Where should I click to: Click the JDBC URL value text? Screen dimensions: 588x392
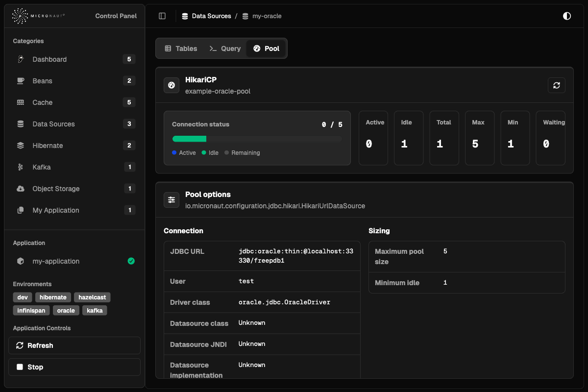coord(296,256)
